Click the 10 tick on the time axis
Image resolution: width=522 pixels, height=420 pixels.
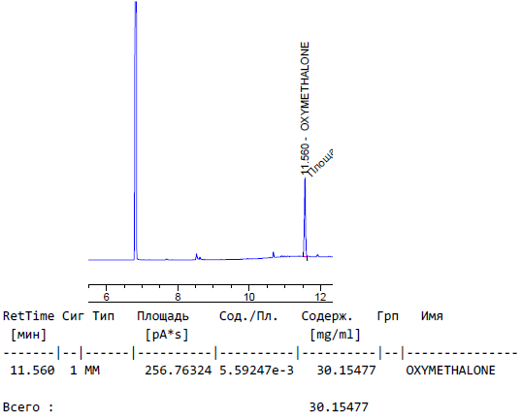[248, 297]
